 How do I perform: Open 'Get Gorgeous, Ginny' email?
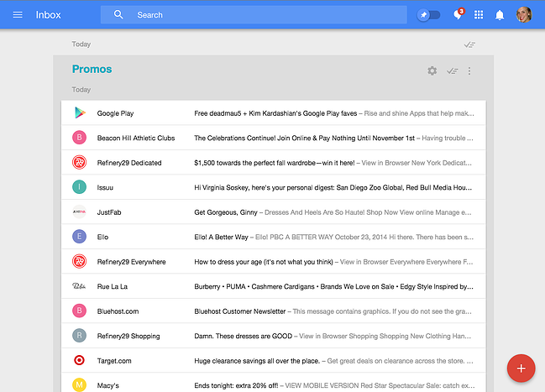pos(274,212)
